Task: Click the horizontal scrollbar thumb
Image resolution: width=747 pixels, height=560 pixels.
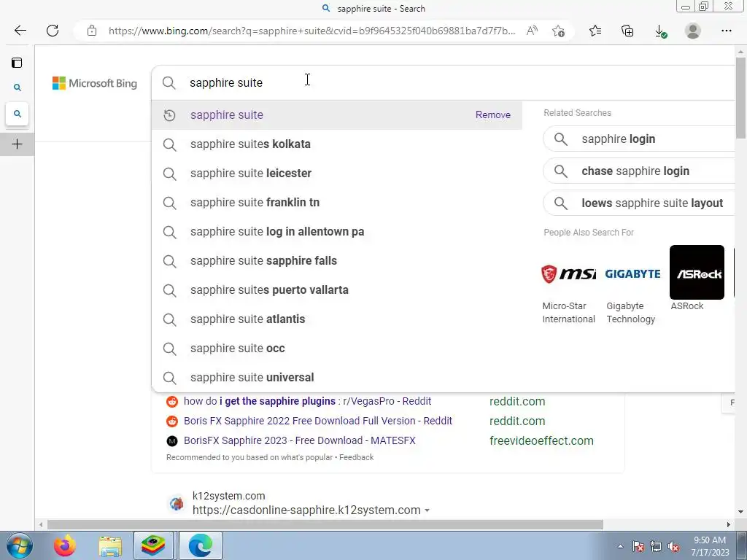Action: (325, 525)
